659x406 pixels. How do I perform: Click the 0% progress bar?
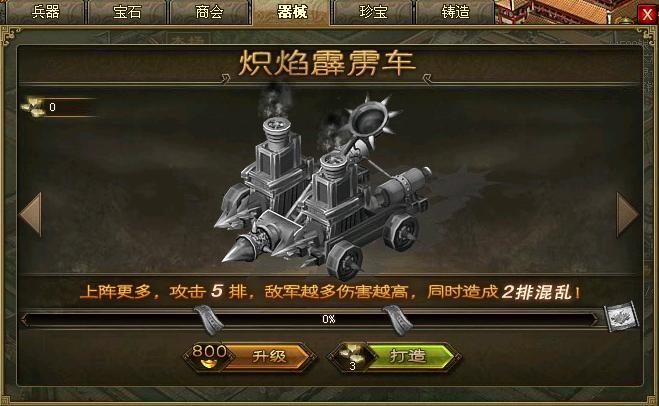pos(311,319)
